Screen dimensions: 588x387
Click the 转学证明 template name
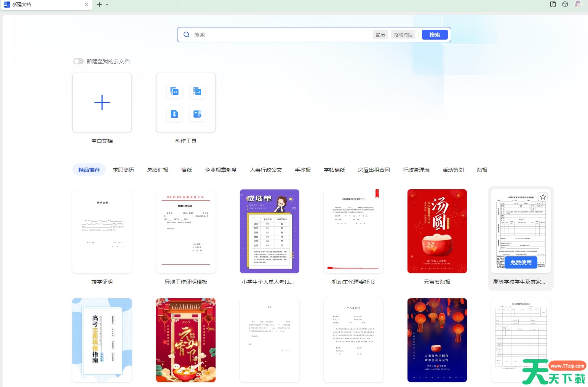(102, 282)
